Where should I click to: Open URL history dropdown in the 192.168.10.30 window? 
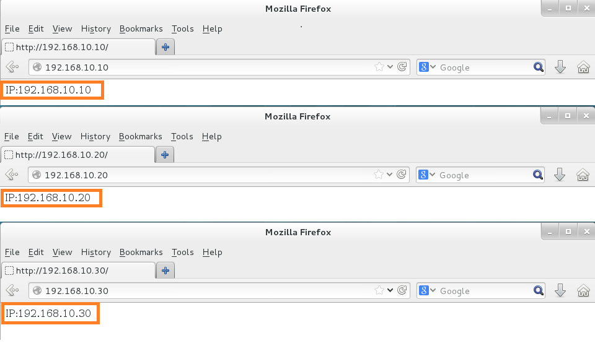pyautogui.click(x=390, y=291)
